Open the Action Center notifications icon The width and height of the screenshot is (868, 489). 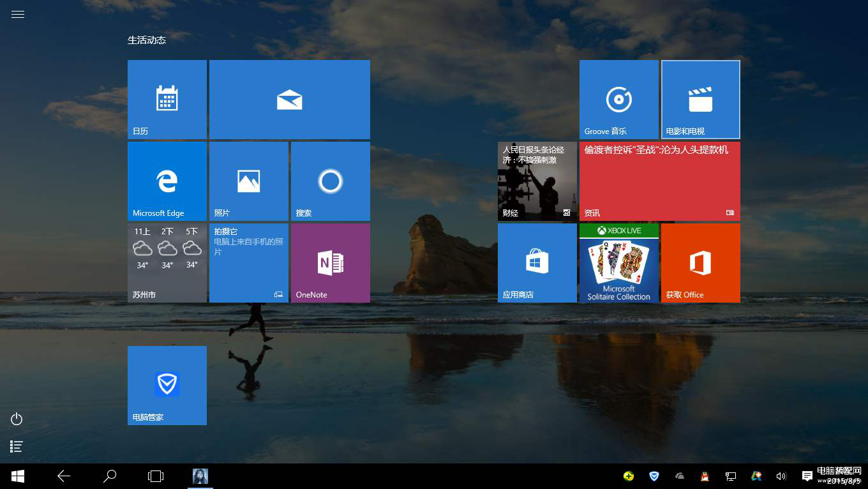[807, 476]
